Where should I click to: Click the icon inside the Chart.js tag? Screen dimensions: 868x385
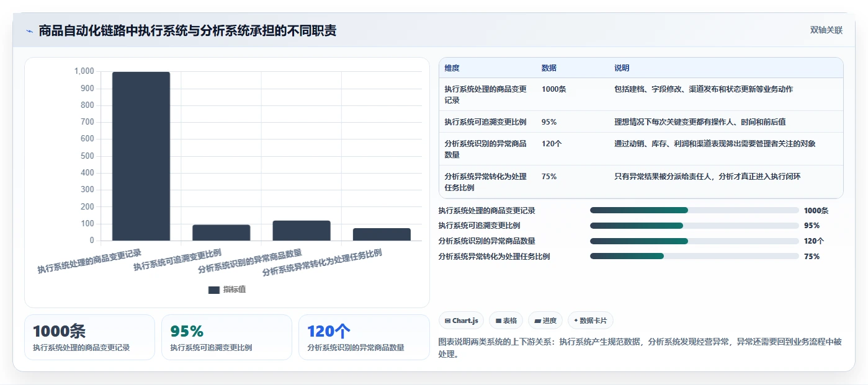click(447, 321)
